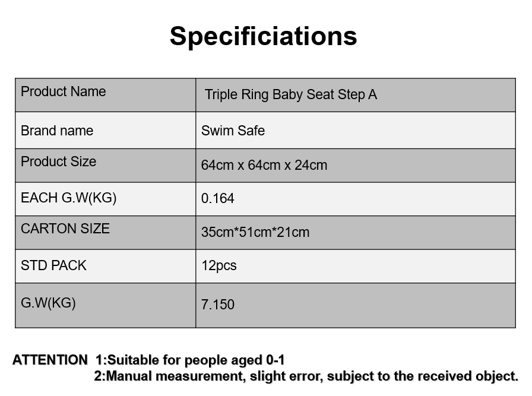Select the STD PACK label cell
Viewport: 532px width, 396px height.
106,267
